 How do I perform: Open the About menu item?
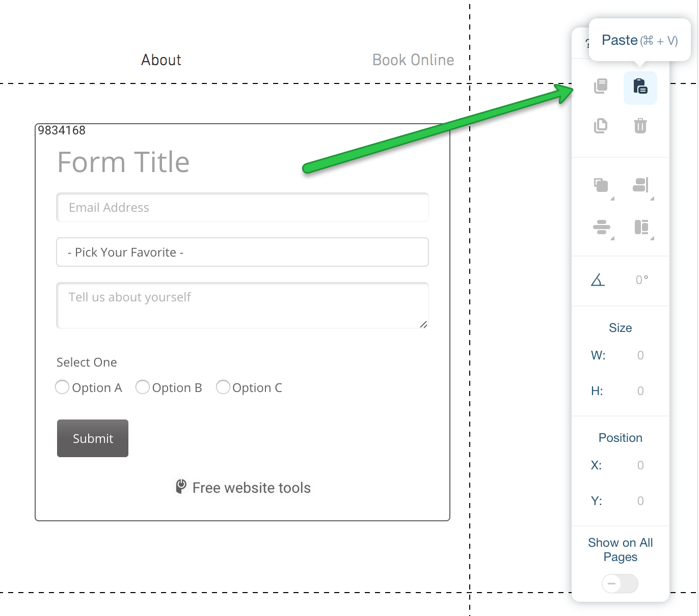click(161, 60)
